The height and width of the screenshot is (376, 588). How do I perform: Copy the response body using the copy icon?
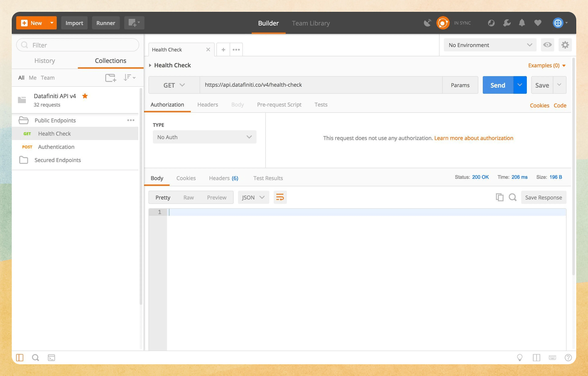[x=499, y=197]
